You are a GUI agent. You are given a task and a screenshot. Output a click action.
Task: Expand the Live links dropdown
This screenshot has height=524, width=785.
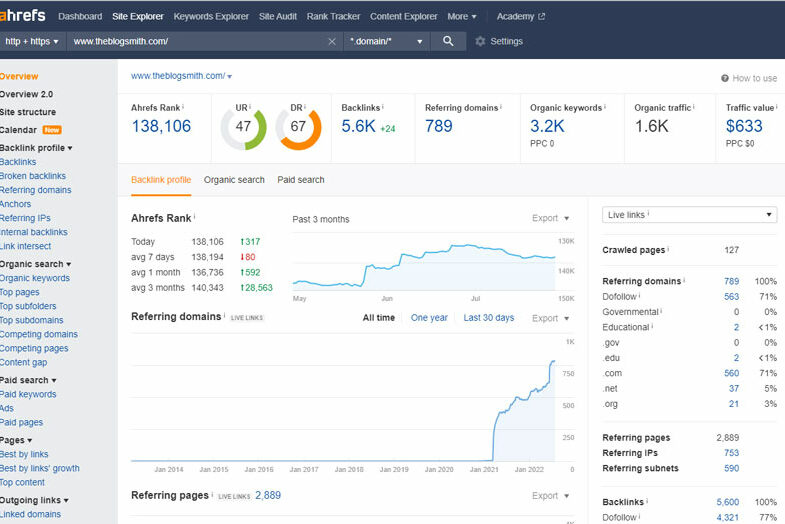(689, 215)
